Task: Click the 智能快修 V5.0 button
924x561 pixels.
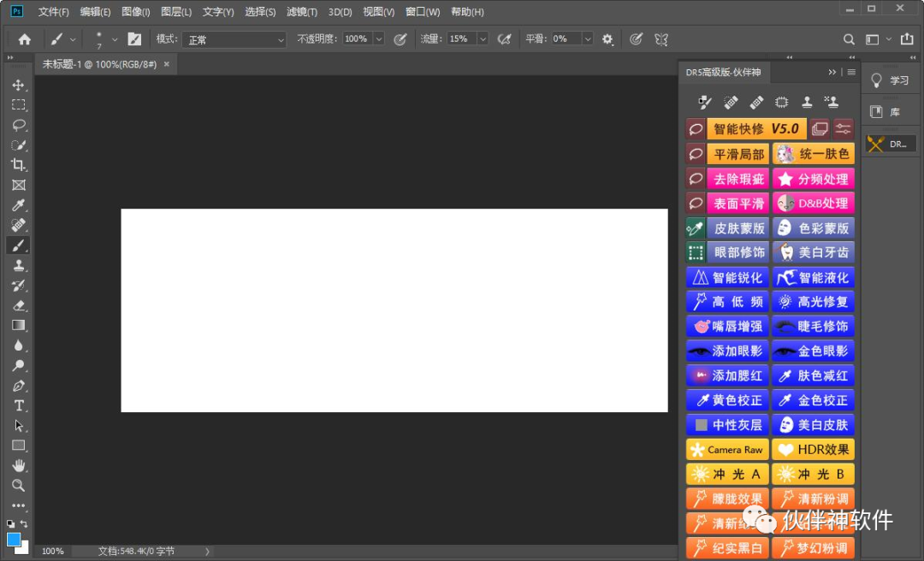Action: 756,128
